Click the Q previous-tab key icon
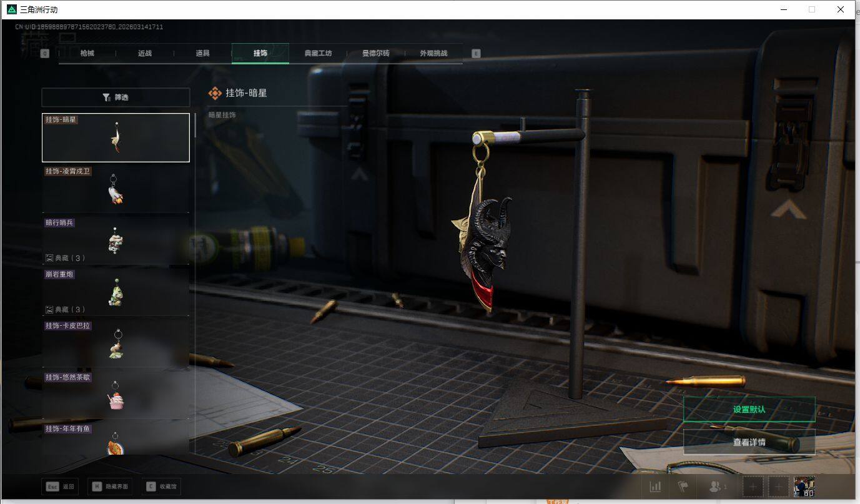The height and width of the screenshot is (504, 860). pyautogui.click(x=44, y=54)
